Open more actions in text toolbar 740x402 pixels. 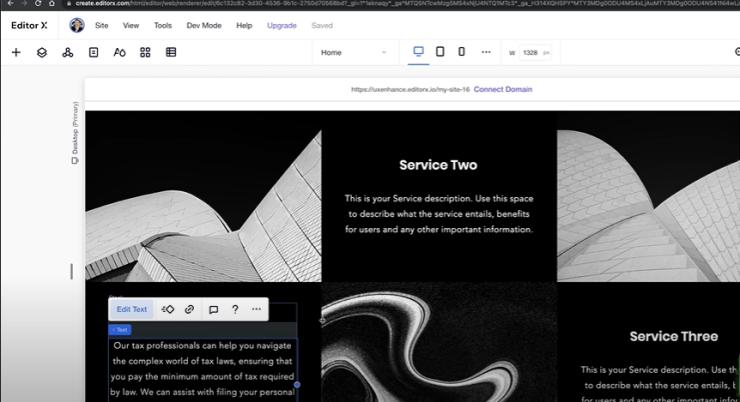256,309
